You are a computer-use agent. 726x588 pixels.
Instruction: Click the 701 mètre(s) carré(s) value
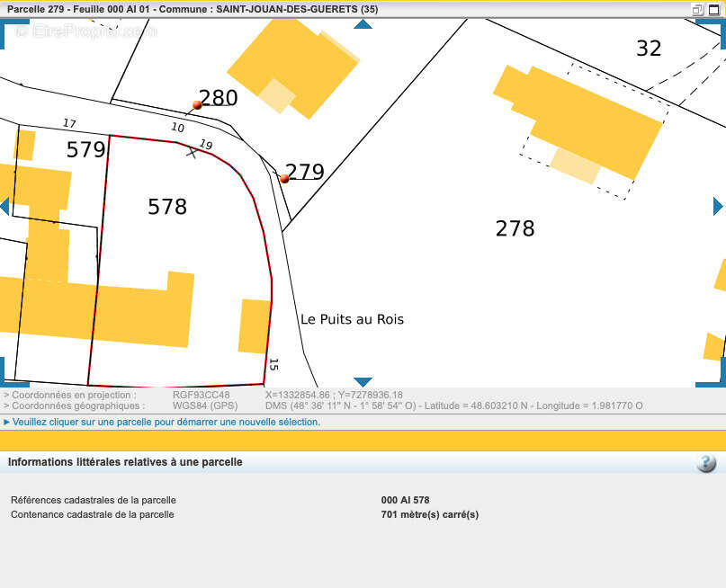430,514
